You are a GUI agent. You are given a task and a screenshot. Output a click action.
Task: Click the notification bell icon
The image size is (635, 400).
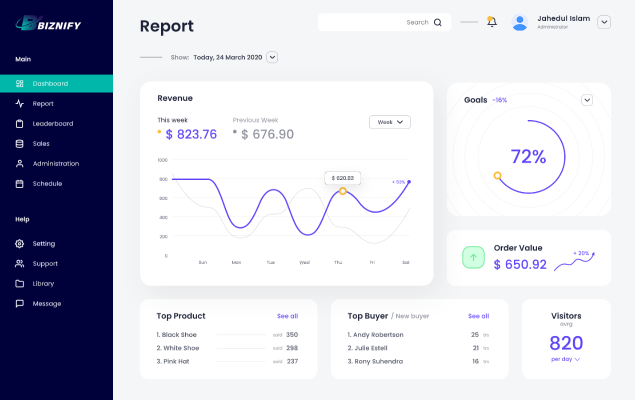pyautogui.click(x=491, y=22)
